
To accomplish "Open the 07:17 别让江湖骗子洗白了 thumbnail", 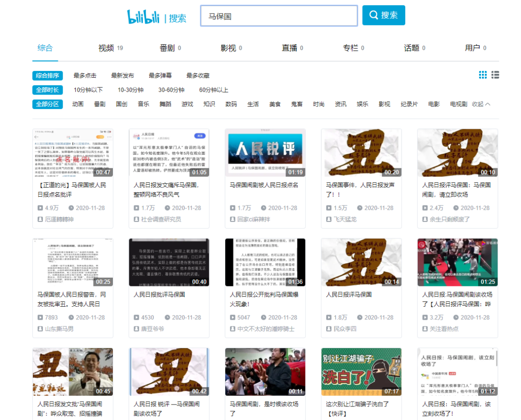I will 361,372.
